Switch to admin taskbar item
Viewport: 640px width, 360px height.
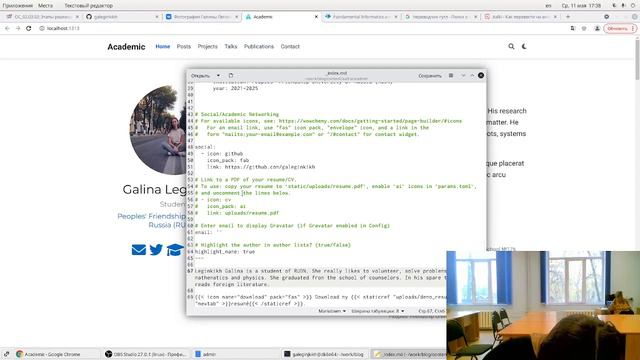(235, 354)
